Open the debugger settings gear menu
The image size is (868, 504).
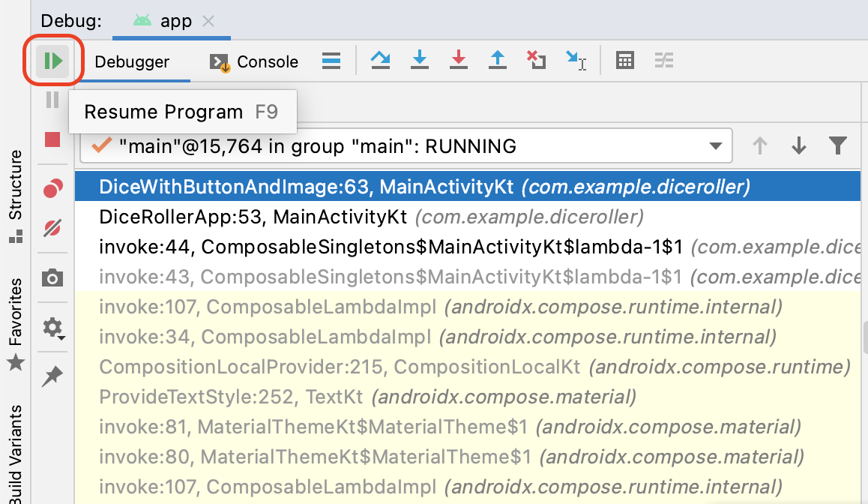click(x=52, y=328)
